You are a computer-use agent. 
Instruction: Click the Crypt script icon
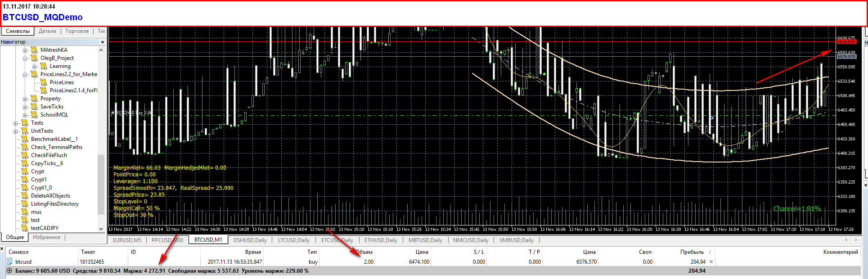(x=25, y=171)
